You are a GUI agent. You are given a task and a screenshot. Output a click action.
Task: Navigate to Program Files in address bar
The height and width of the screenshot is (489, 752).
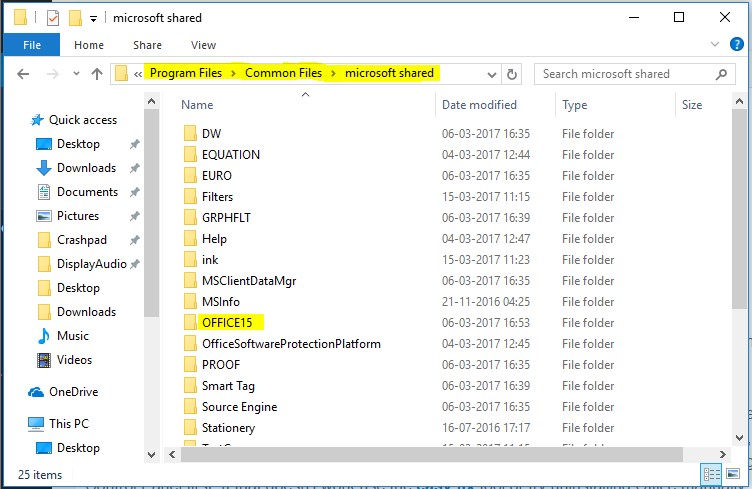[x=186, y=73]
